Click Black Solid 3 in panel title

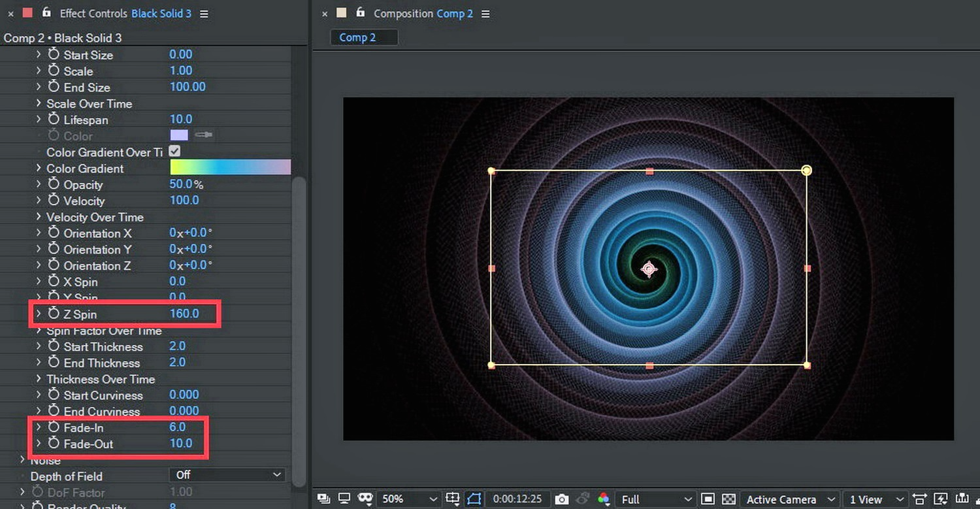pyautogui.click(x=161, y=13)
